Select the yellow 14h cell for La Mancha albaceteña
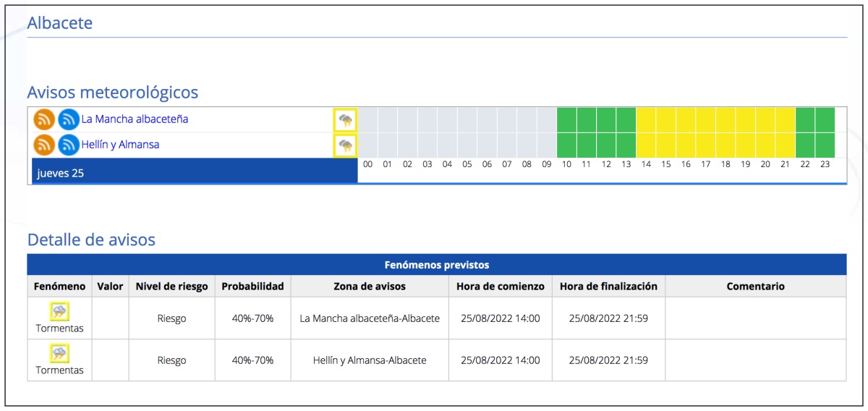The width and height of the screenshot is (868, 411). 646,119
